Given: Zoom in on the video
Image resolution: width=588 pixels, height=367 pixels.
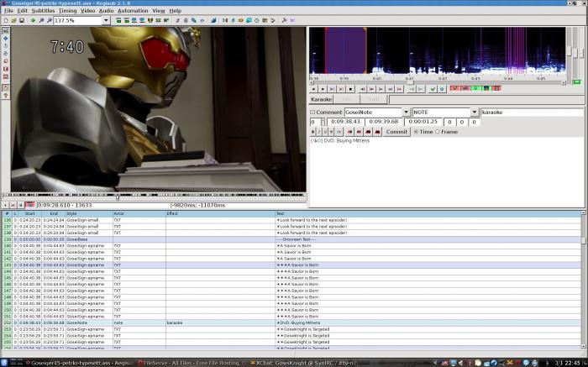Looking at the screenshot, I should [x=41, y=20].
